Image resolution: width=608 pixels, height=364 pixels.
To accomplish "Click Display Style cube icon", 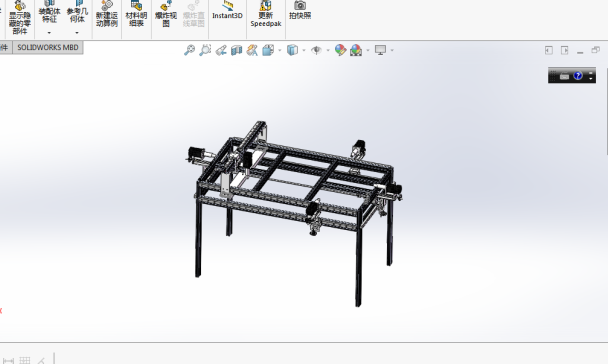I will 292,50.
